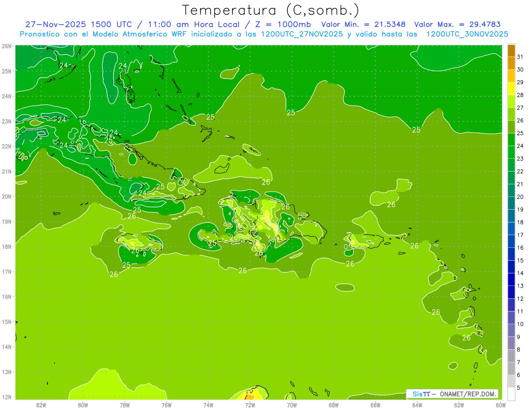Click the 60W longitude axis label
The image size is (532, 411).
(501, 405)
